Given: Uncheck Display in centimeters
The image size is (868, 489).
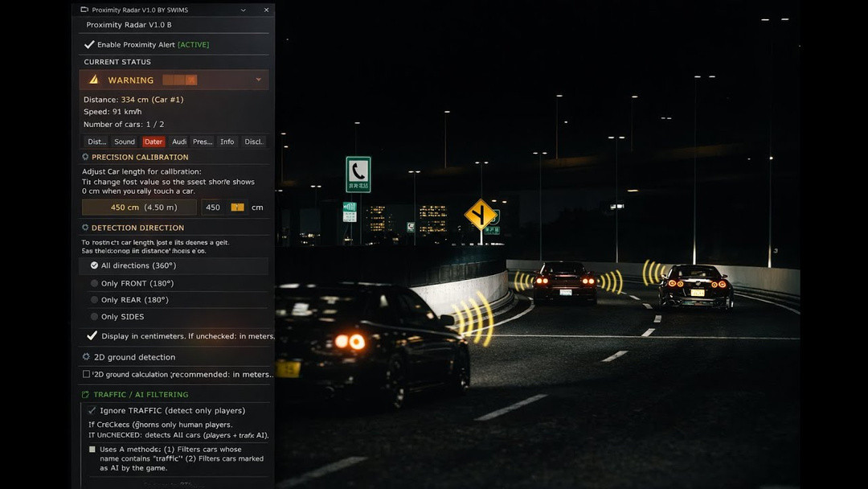Looking at the screenshot, I should (92, 335).
